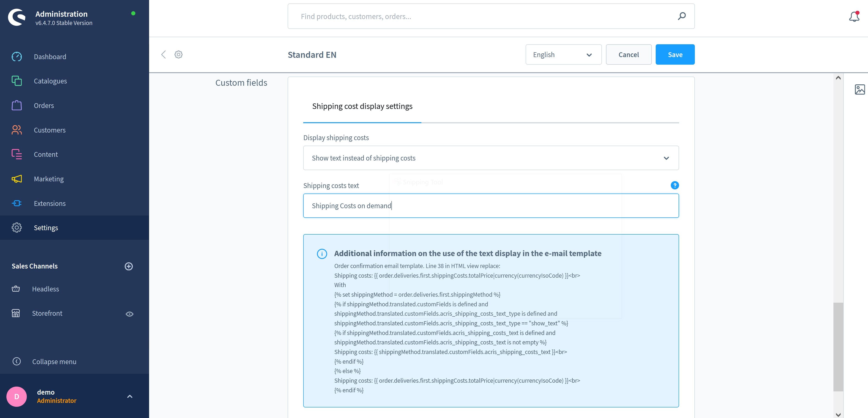Screen dimensions: 868x418
Task: Open the gear icon next to back arrow
Action: (x=179, y=54)
